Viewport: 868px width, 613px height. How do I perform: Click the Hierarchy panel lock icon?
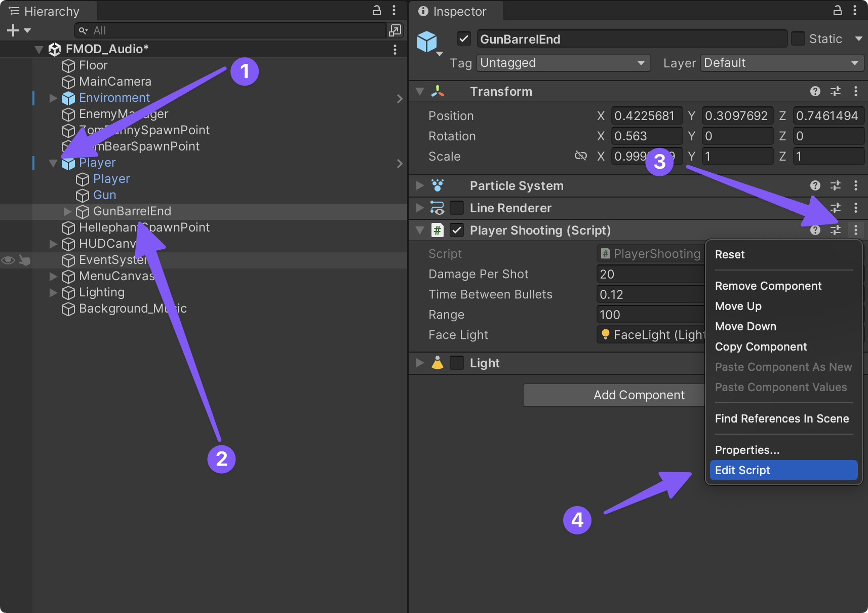(x=376, y=10)
